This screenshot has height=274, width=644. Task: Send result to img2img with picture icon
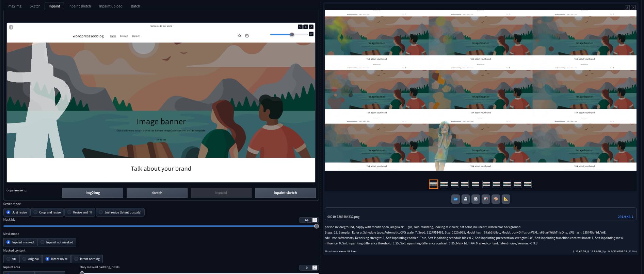tap(486, 199)
